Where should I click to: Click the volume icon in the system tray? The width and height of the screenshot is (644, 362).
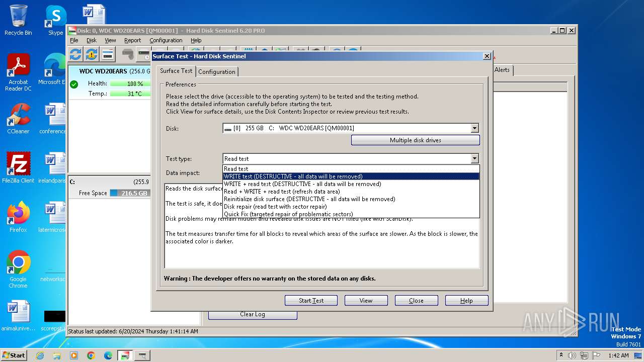tap(572, 355)
